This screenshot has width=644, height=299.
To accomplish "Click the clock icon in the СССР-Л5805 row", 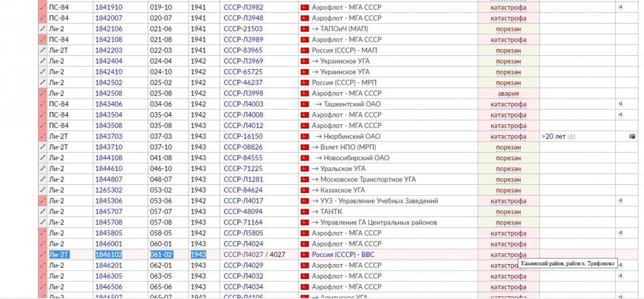I will pos(620,233).
